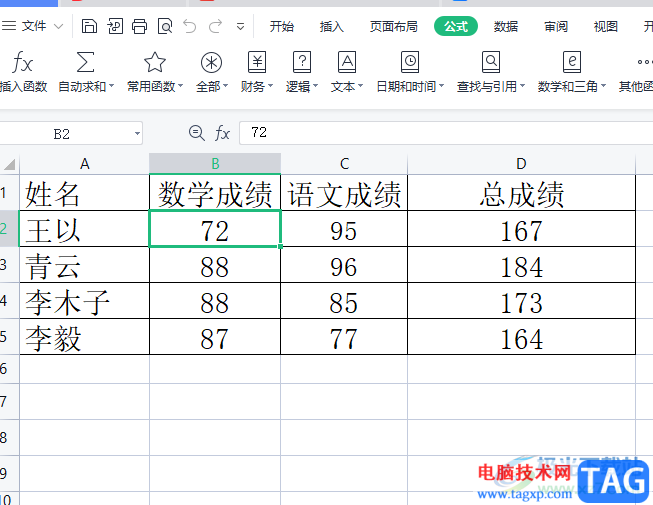Click cell with score 95
This screenshot has height=505, width=653.
(x=344, y=229)
